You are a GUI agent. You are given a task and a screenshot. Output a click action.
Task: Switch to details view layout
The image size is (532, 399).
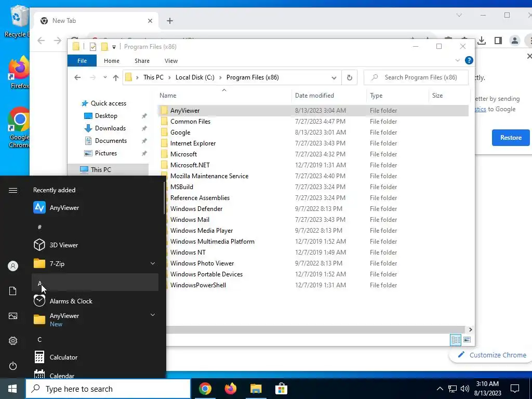pos(456,340)
